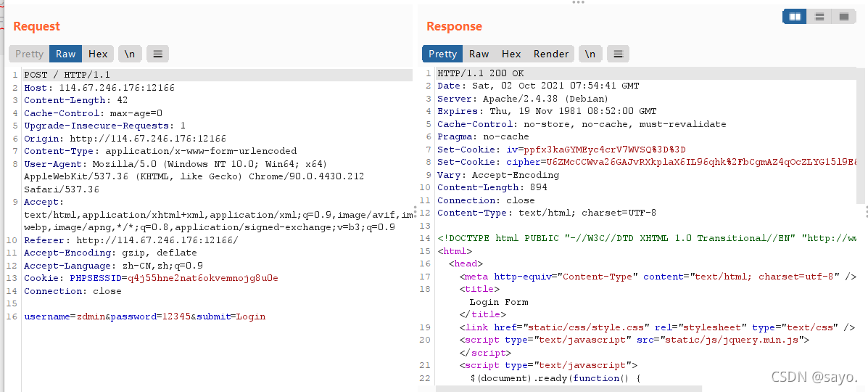Click the static/js/jquery.min.js script line
The image size is (868, 392).
click(x=635, y=340)
